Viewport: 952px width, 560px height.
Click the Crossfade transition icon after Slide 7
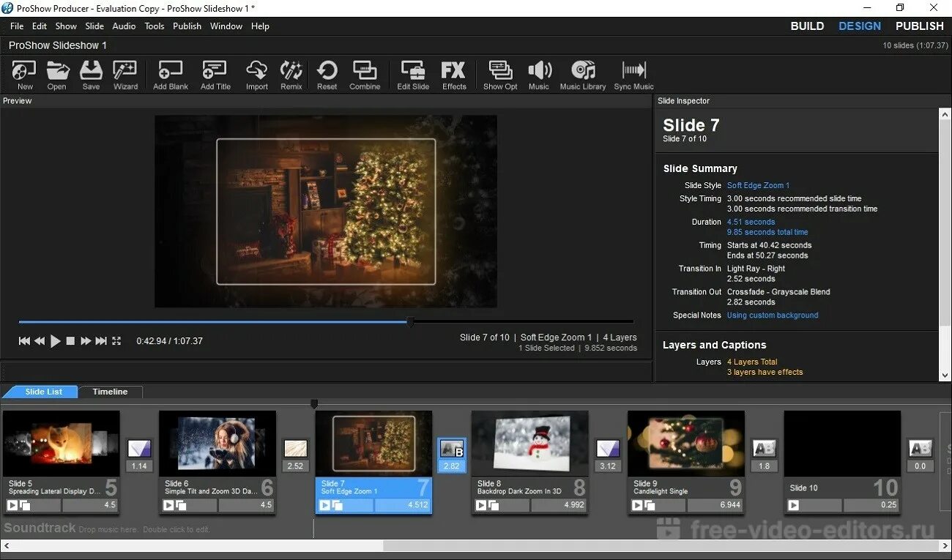(452, 448)
